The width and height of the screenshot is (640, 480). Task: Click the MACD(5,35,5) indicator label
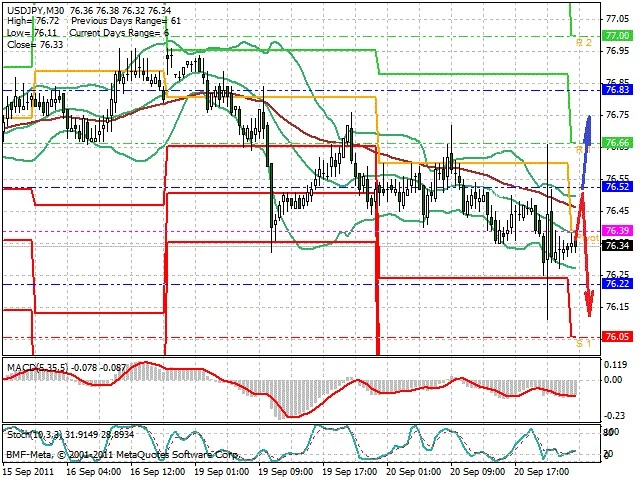tap(38, 367)
